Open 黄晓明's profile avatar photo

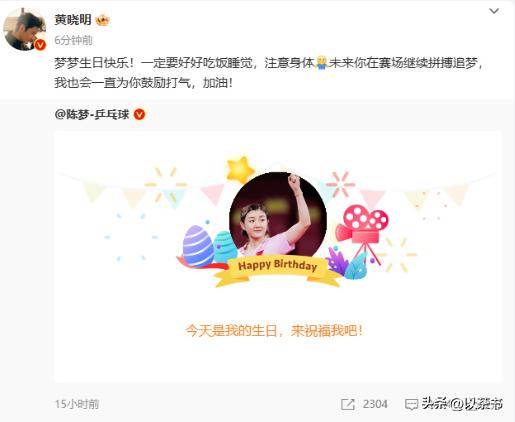(24, 29)
